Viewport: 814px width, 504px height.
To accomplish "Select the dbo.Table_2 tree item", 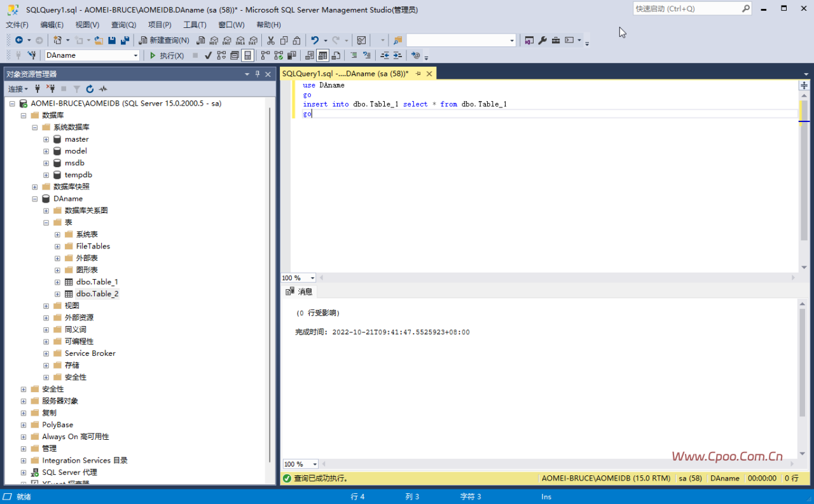I will coord(97,294).
